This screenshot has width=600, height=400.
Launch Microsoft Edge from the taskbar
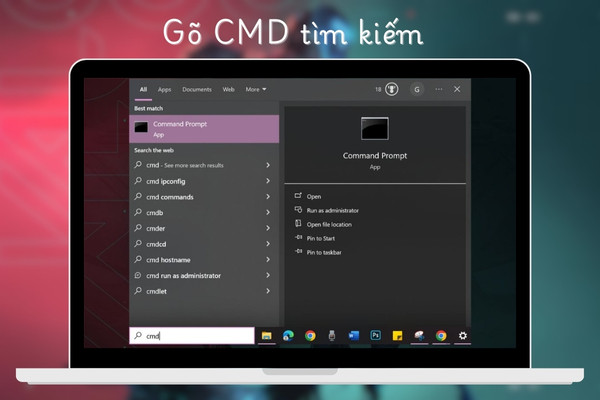click(288, 336)
